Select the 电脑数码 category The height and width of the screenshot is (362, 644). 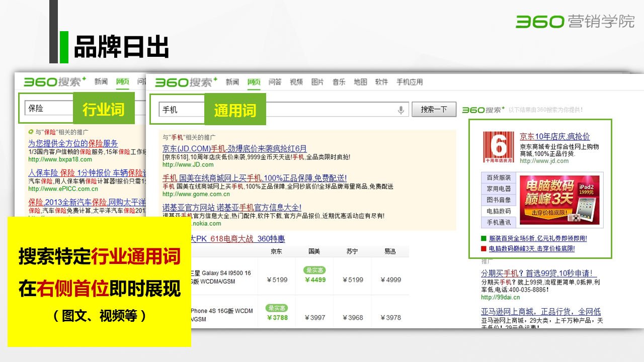pos(499,211)
